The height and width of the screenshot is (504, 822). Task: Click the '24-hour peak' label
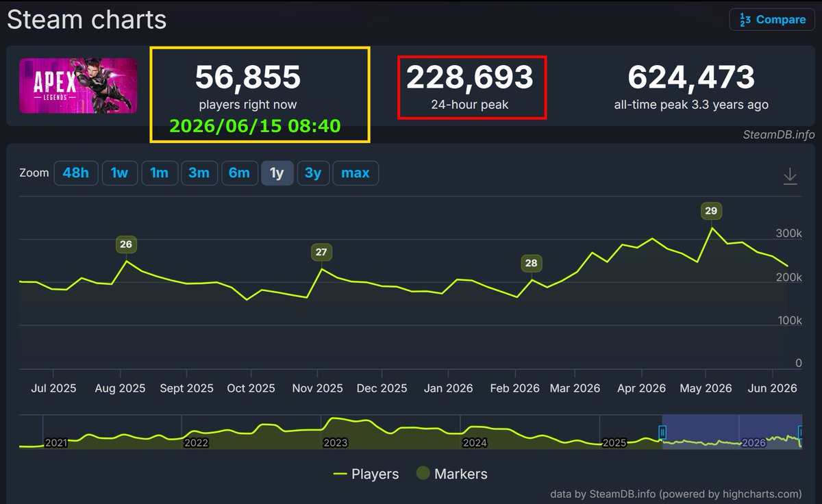(x=470, y=105)
